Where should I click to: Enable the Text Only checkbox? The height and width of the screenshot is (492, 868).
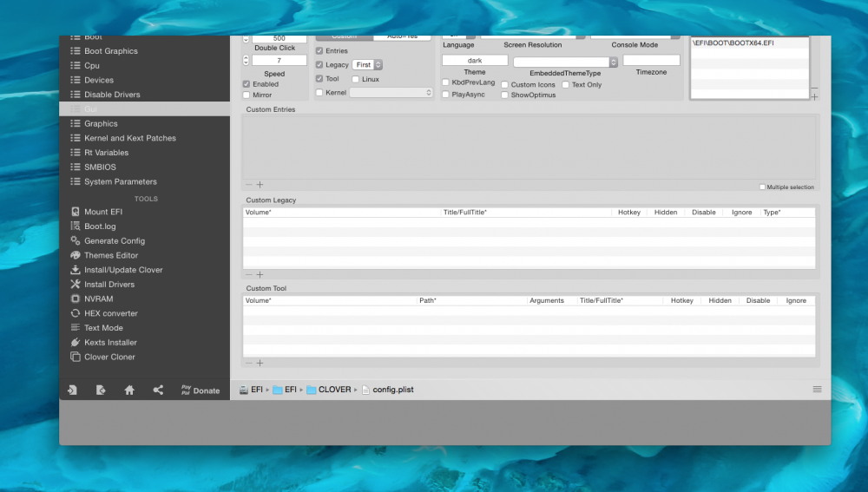pyautogui.click(x=566, y=85)
